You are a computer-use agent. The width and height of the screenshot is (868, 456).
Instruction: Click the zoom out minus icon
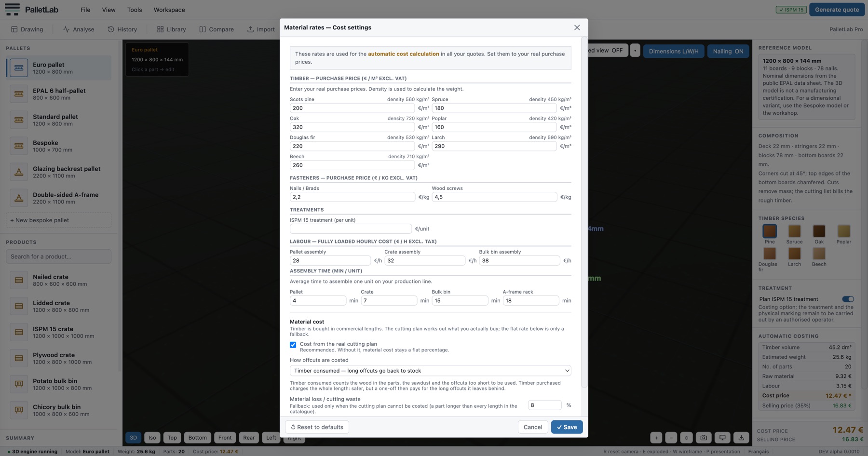point(671,438)
